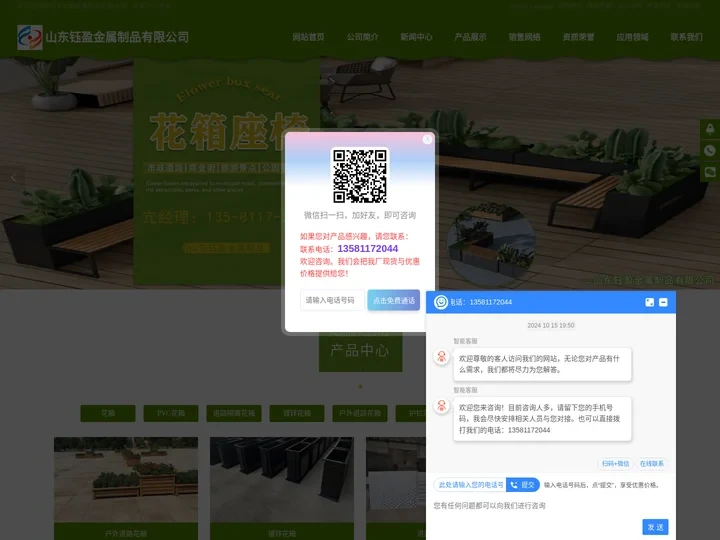
Task: Select the 户外道路花箱 product category tab
Action: [x=360, y=413]
